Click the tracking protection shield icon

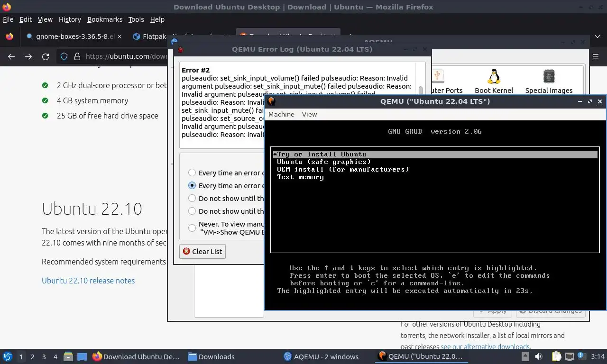(x=64, y=56)
